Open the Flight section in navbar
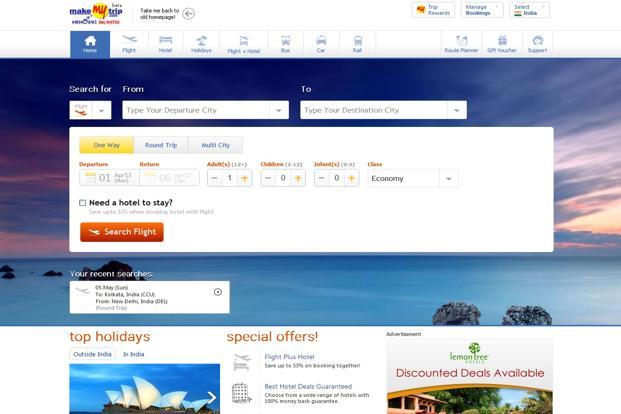The width and height of the screenshot is (621, 414). coord(129,44)
